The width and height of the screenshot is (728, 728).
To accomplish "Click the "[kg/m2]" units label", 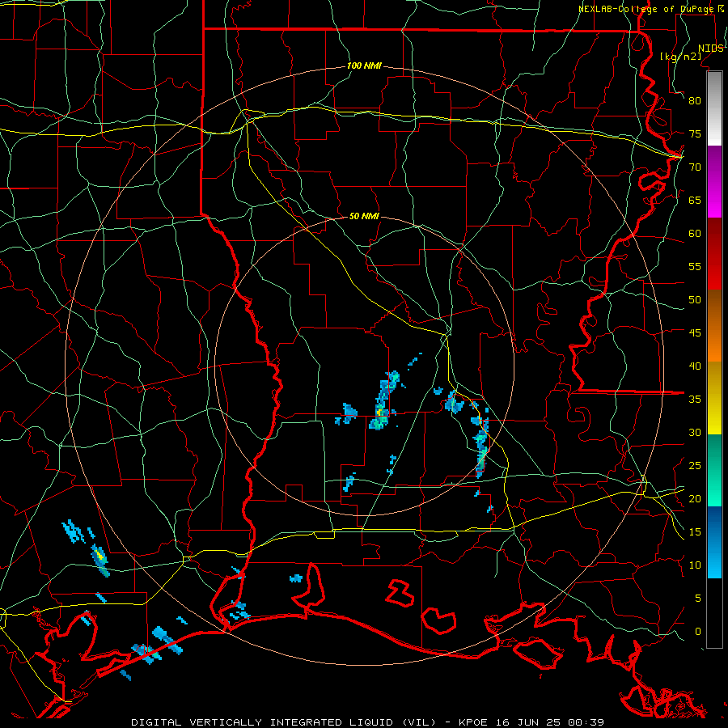I will [680, 57].
